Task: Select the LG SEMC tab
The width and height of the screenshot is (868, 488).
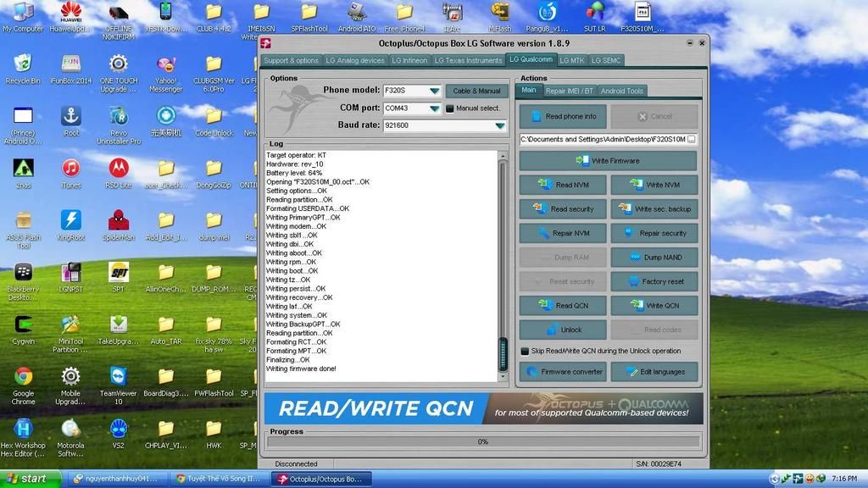Action: [606, 60]
